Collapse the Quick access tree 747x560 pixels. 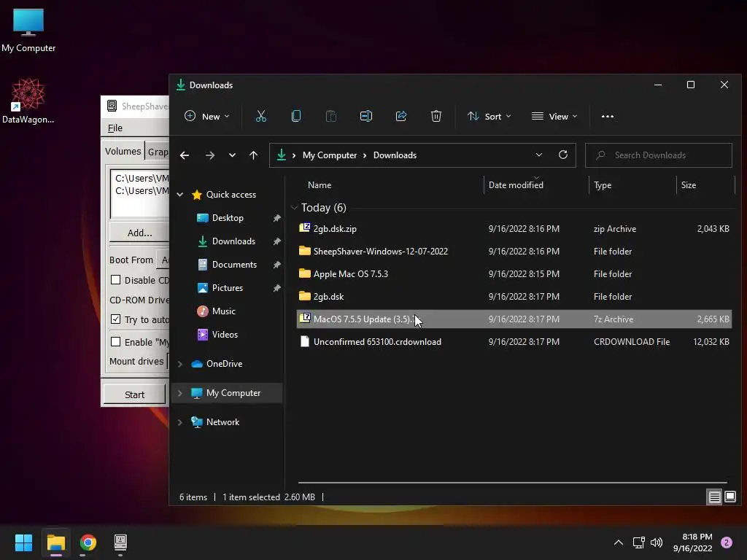tap(180, 194)
